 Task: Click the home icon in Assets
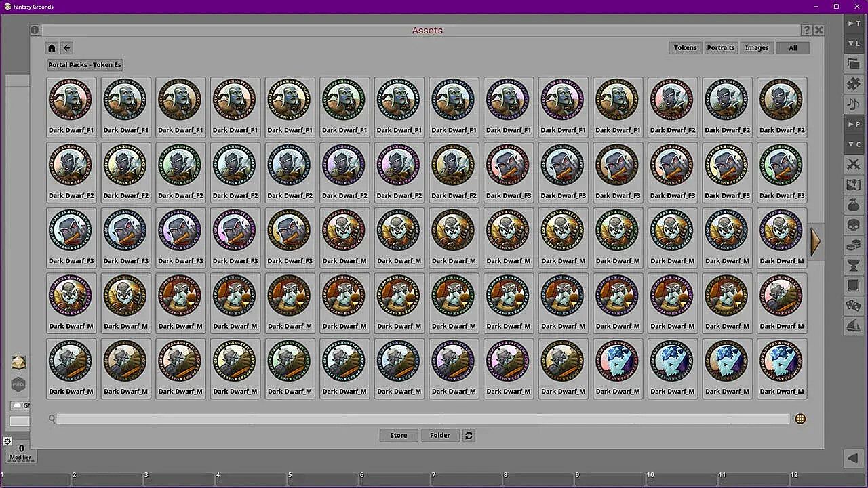(52, 48)
